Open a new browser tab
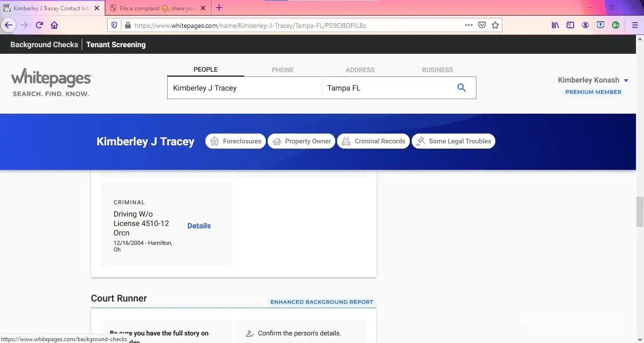The image size is (644, 343). point(219,8)
